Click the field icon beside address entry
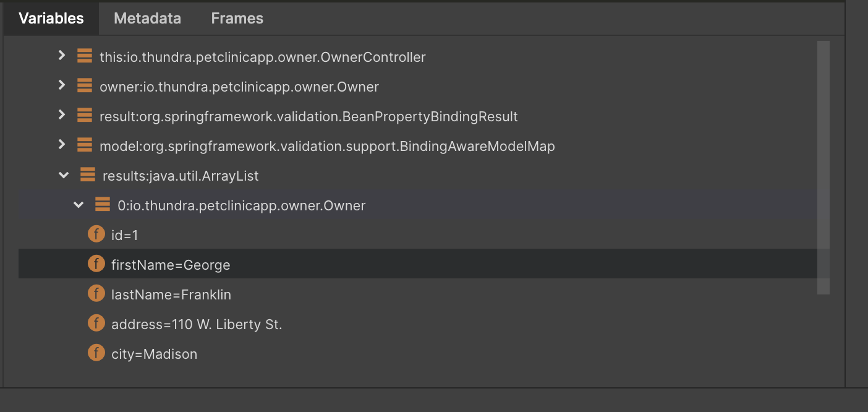Image resolution: width=868 pixels, height=412 pixels. click(x=96, y=324)
